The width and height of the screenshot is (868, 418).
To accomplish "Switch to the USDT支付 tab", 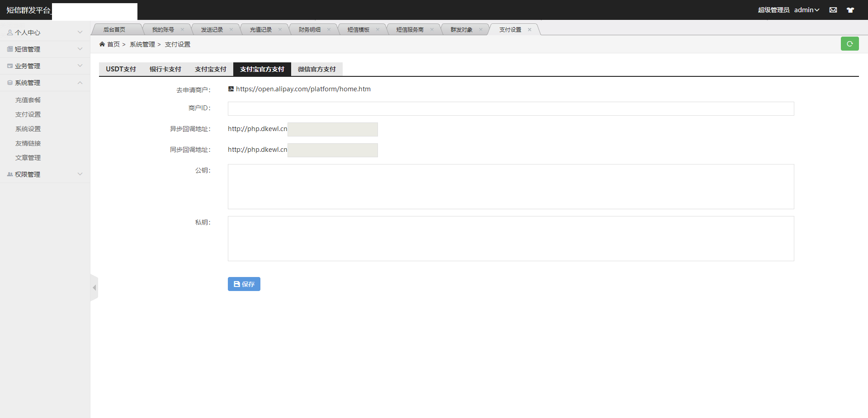I will [121, 69].
